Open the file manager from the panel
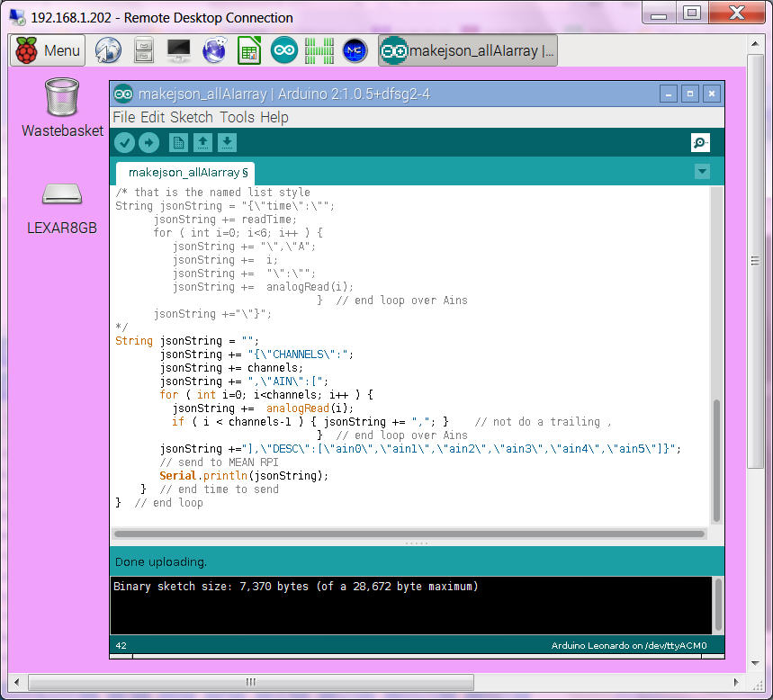This screenshot has height=700, width=773. (x=143, y=50)
